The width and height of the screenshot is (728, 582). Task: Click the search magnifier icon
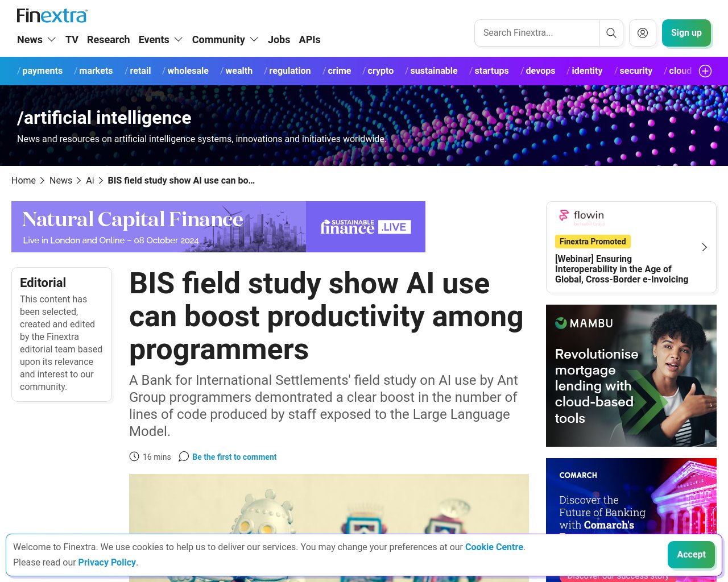coord(611,33)
